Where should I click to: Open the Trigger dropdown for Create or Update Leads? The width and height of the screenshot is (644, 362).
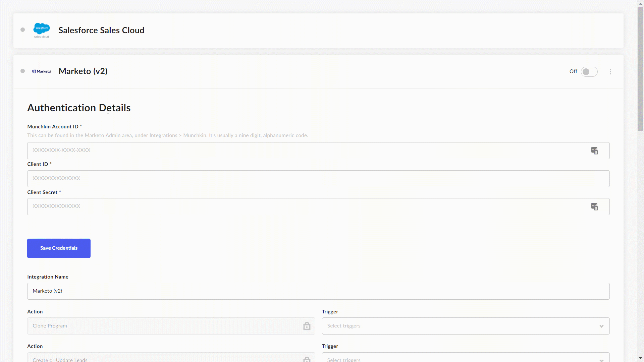(x=466, y=357)
